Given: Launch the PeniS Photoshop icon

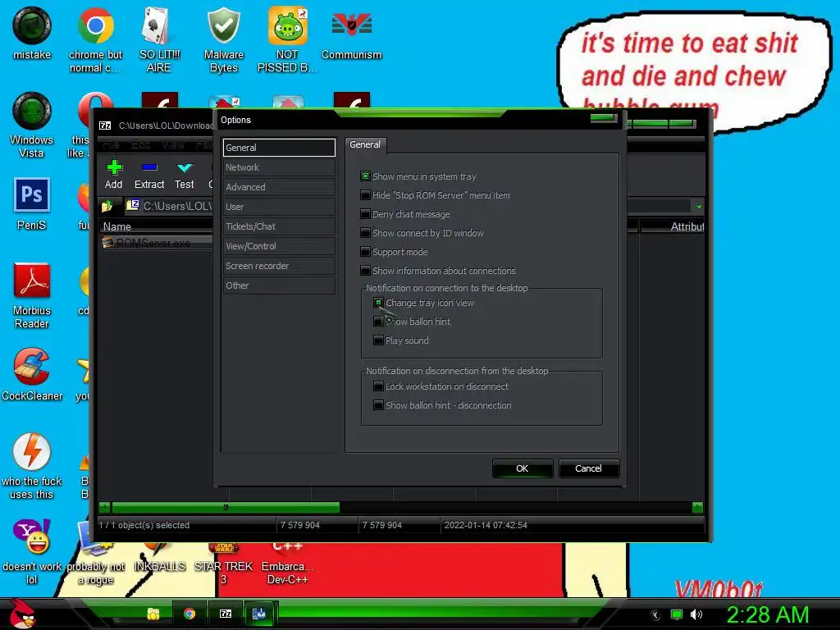Looking at the screenshot, I should pyautogui.click(x=32, y=204).
